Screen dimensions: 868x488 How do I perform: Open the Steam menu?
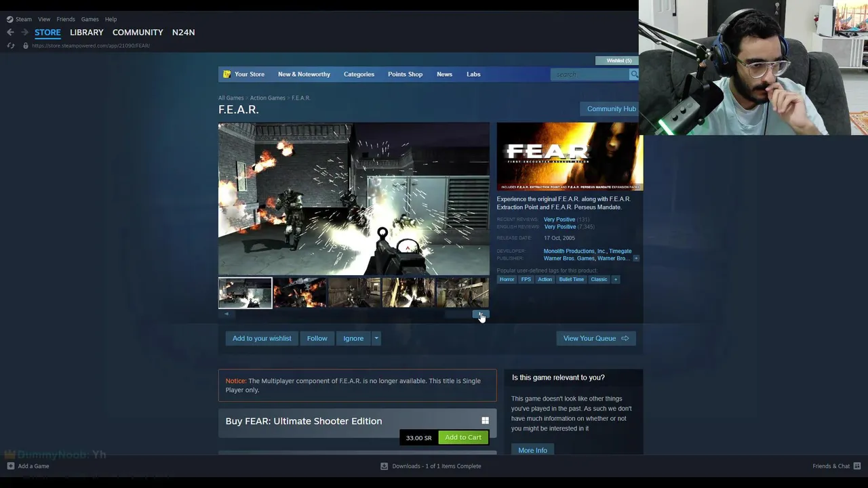click(x=24, y=19)
